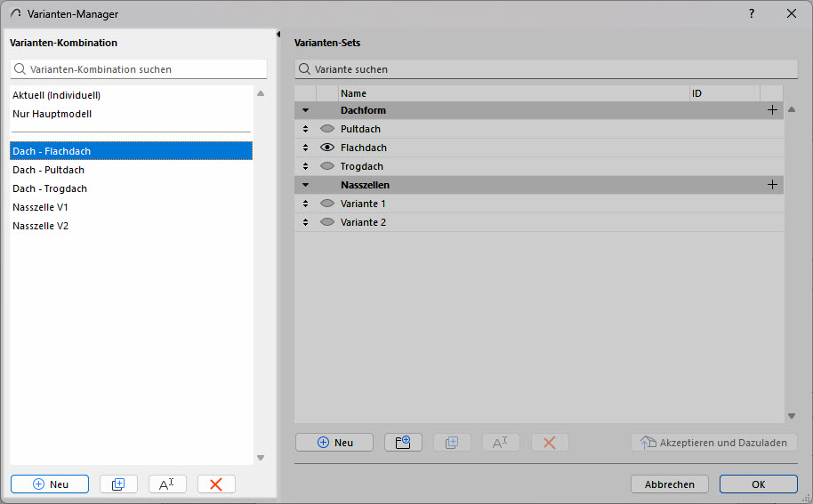
Task: Show Variante 2 via eye icon
Action: 327,221
